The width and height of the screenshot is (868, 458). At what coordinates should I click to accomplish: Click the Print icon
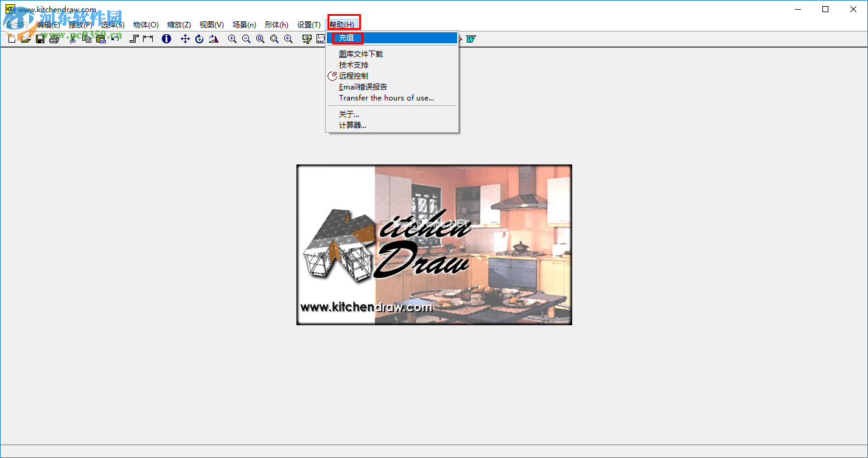click(54, 39)
